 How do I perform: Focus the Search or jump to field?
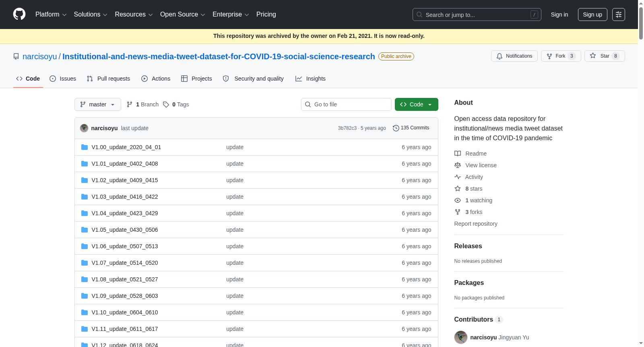coord(477,15)
